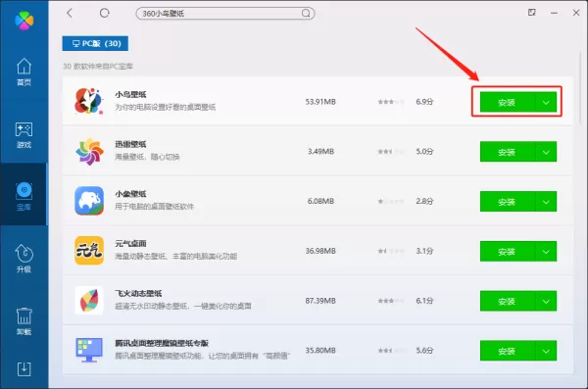The height and width of the screenshot is (389, 588).
Task: Click the 87.39MB size text
Action: pyautogui.click(x=320, y=301)
